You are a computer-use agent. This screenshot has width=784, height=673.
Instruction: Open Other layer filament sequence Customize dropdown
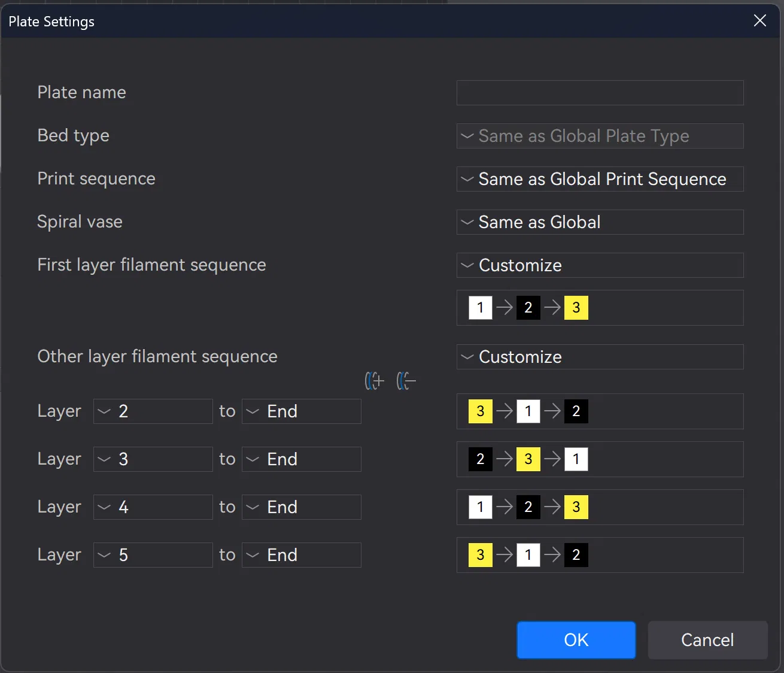600,357
